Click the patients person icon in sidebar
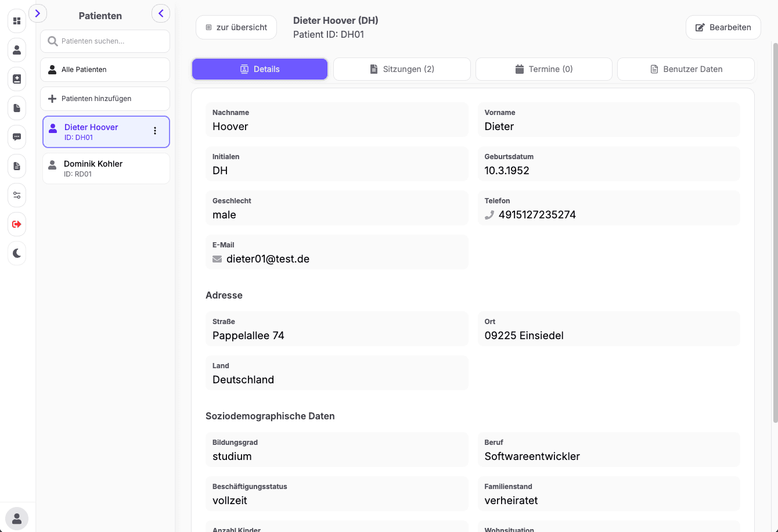Image resolution: width=778 pixels, height=532 pixels. tap(17, 50)
